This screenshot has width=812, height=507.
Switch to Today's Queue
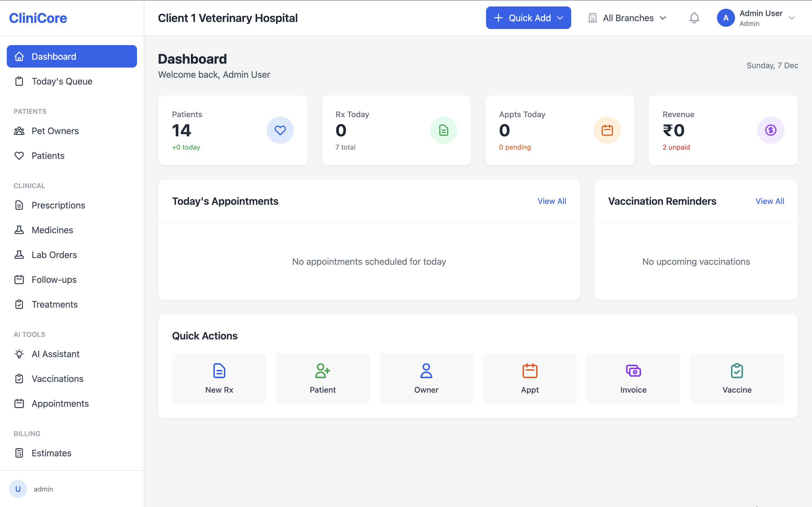[62, 81]
